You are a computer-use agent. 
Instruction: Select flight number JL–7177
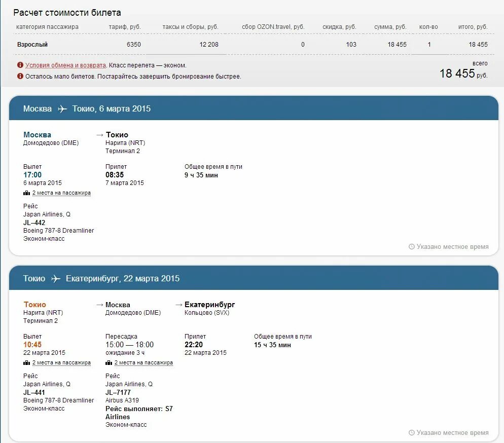(118, 392)
